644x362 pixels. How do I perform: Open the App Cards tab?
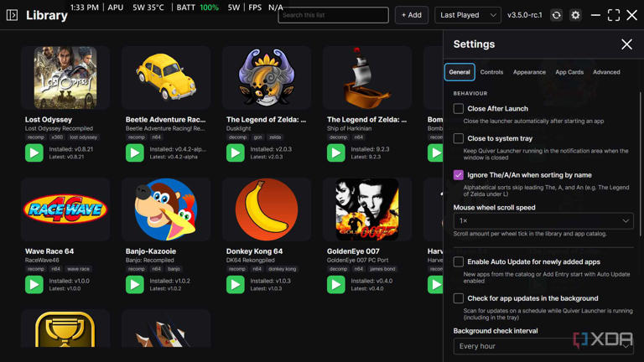click(569, 72)
